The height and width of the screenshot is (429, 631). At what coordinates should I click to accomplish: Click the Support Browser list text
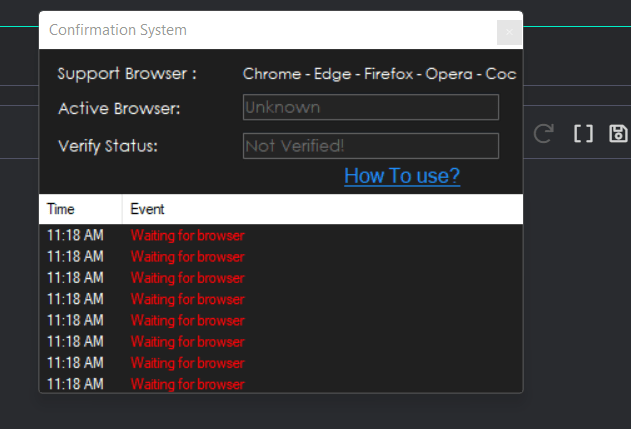(379, 74)
